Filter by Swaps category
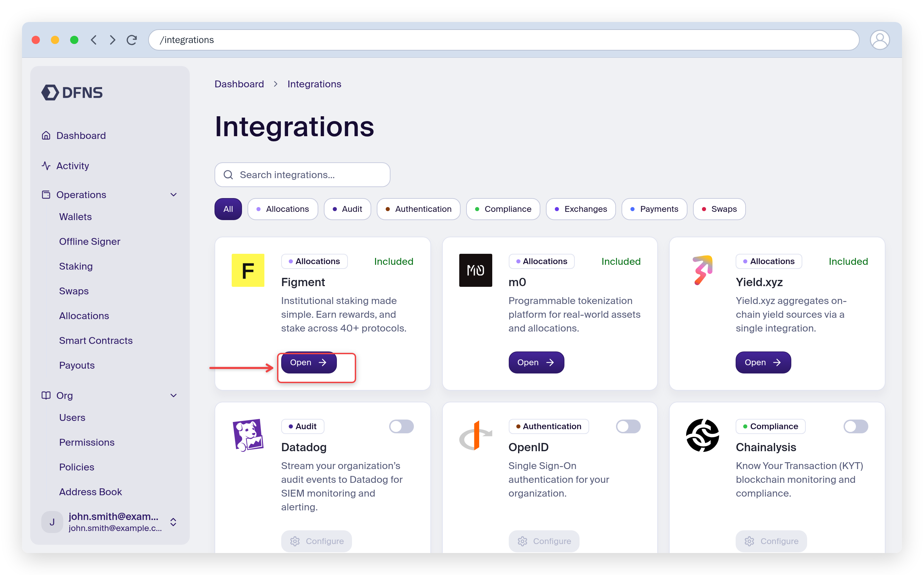 719,209
